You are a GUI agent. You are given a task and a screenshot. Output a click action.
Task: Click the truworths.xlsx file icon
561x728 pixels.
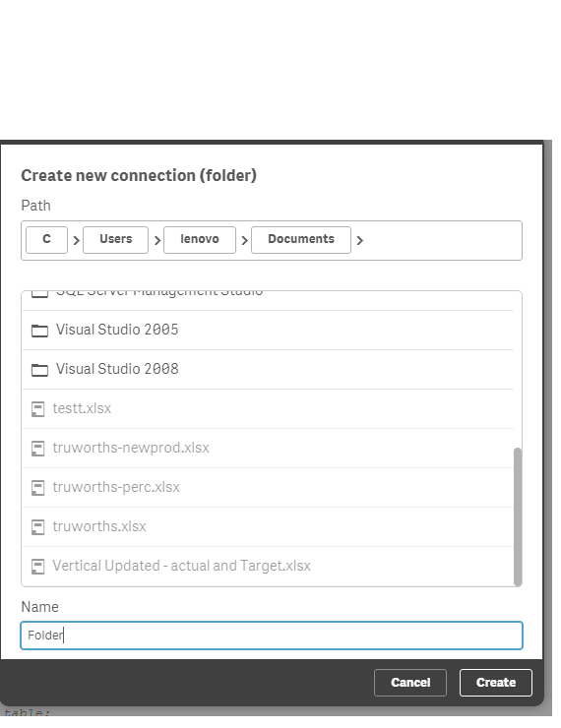(x=37, y=527)
